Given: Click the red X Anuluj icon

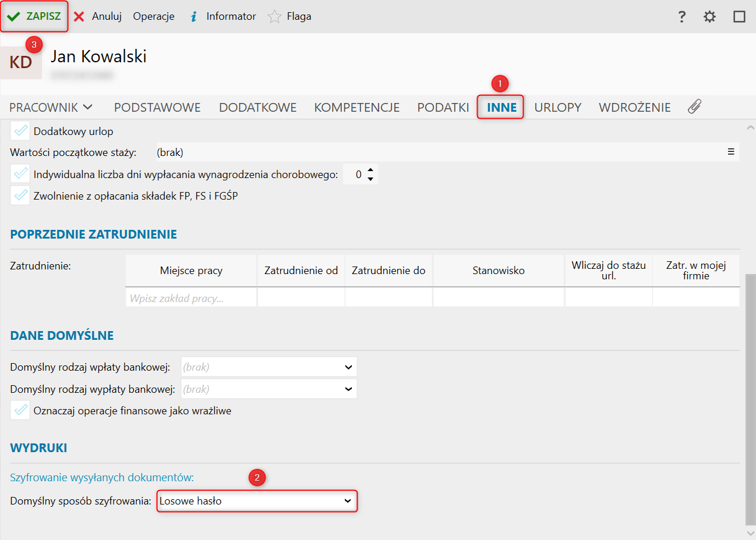Looking at the screenshot, I should (x=79, y=16).
